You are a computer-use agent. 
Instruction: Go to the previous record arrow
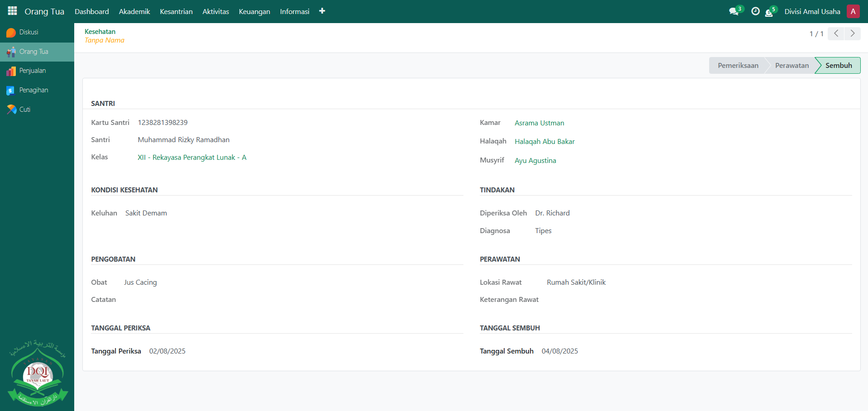[x=836, y=33]
